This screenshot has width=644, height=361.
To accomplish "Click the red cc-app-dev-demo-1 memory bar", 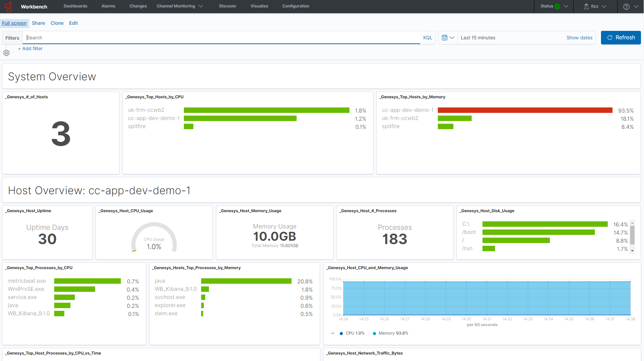I will click(525, 110).
